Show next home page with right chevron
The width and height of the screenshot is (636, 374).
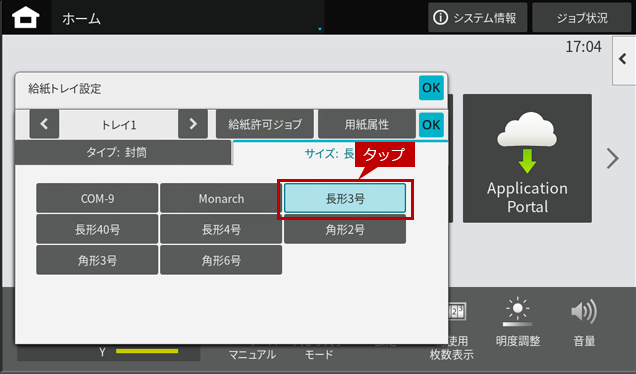coord(613,158)
